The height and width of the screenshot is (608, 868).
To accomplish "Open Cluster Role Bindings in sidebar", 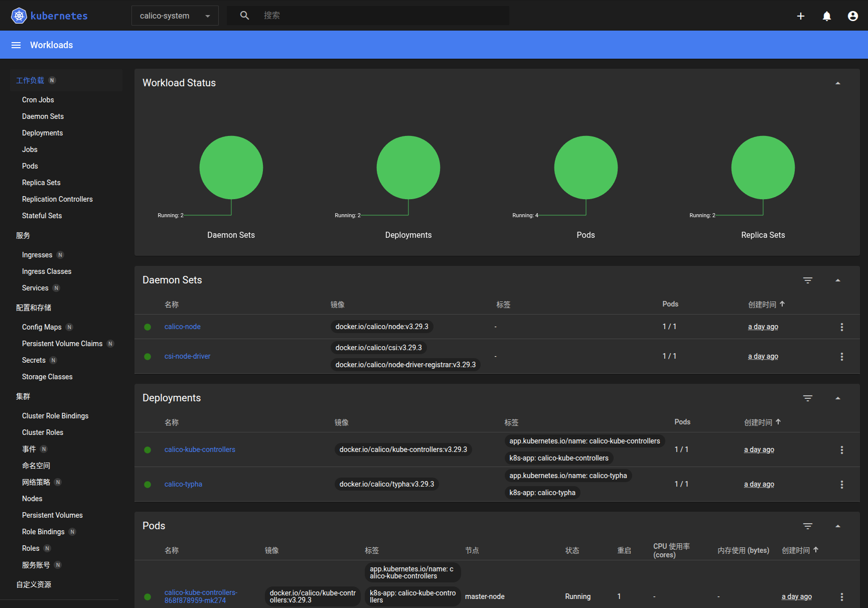I will [55, 416].
